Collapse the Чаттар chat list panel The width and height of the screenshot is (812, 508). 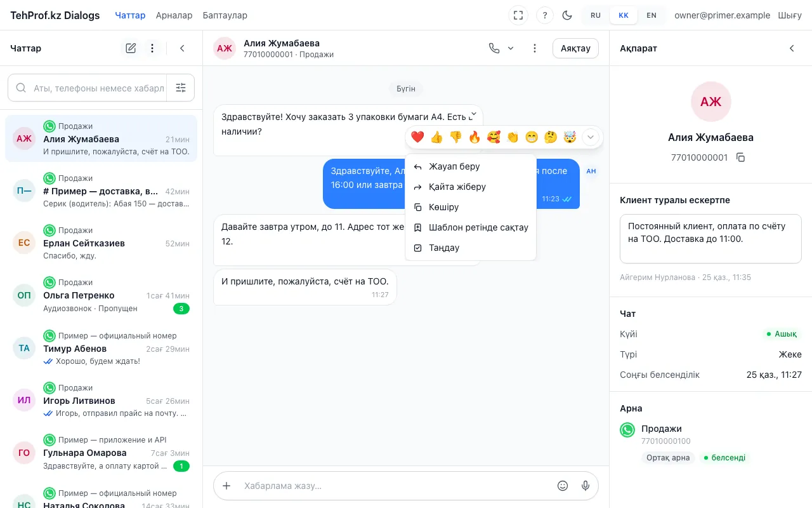(x=182, y=48)
